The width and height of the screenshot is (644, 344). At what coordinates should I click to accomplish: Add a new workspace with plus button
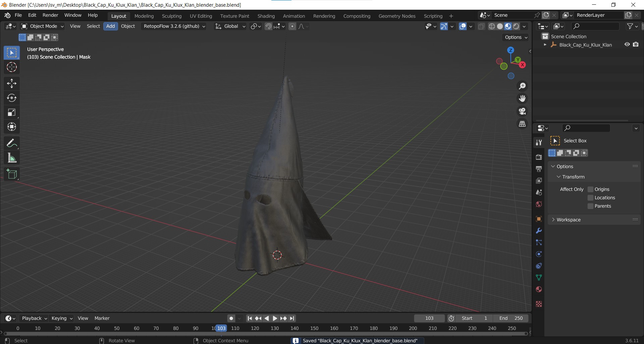(x=451, y=16)
